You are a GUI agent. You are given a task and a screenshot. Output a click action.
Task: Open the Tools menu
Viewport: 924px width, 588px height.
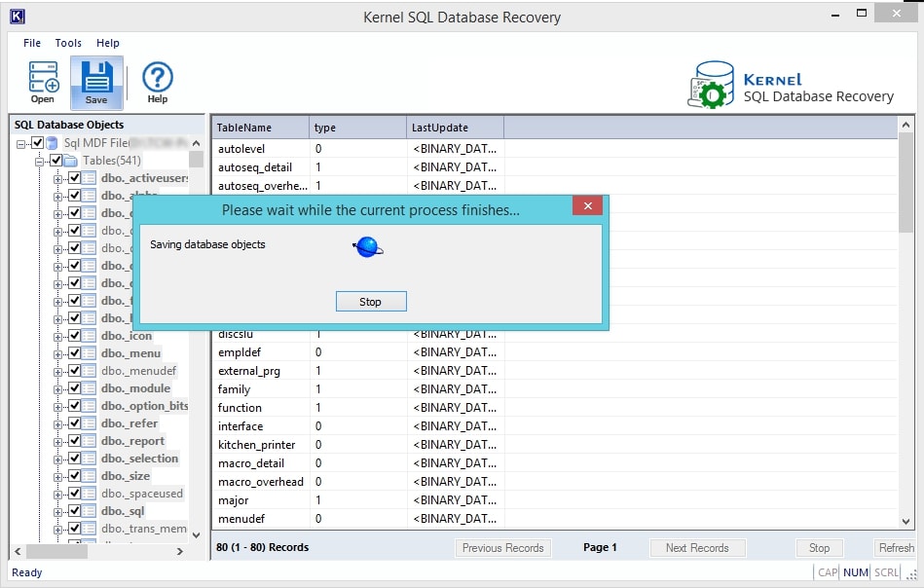[x=68, y=43]
